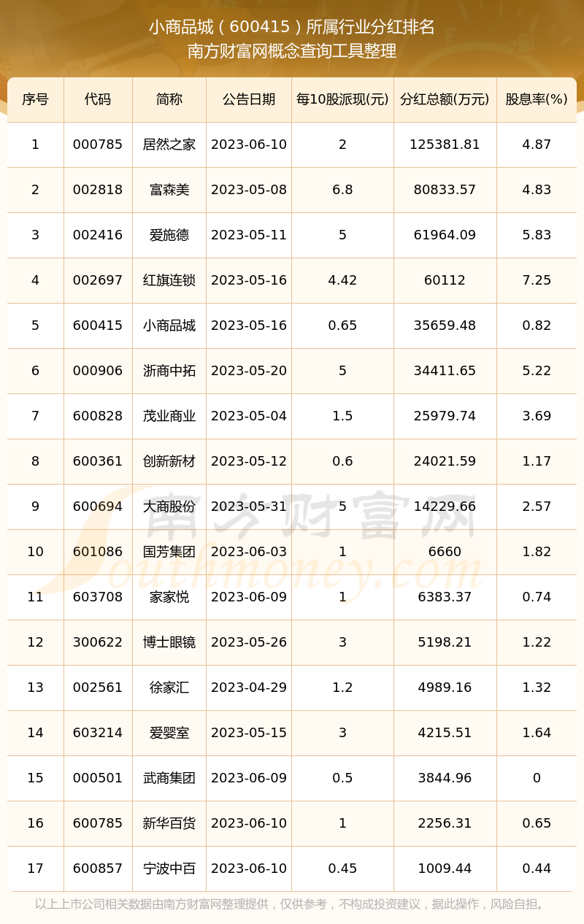This screenshot has width=584, height=924.
Task: Click the 博士眼镜 name cell
Action: (169, 642)
